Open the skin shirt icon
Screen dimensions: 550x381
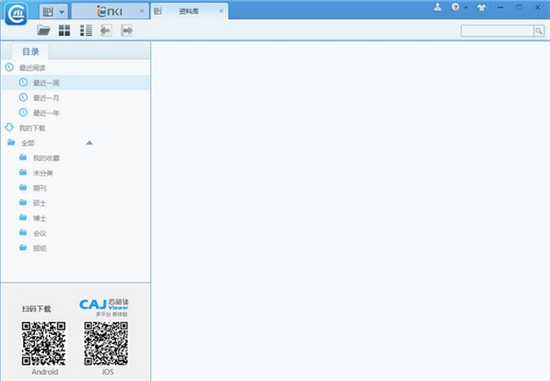[482, 7]
